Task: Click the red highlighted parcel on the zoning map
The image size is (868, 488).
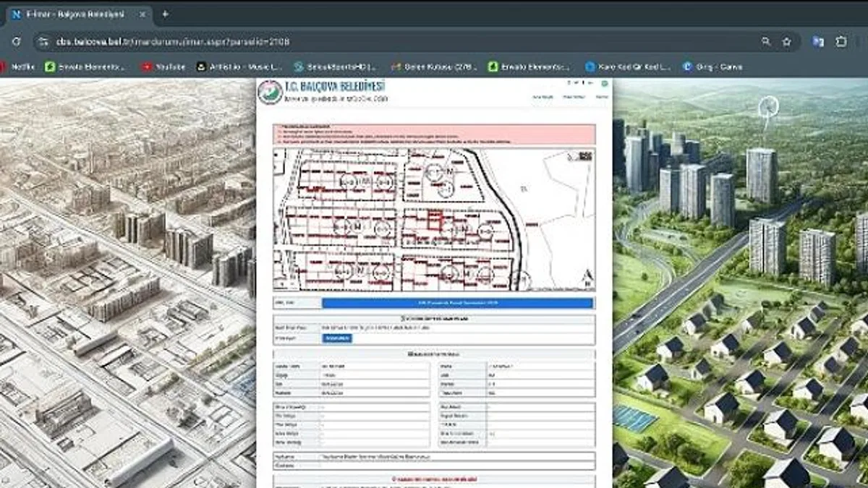Action: (x=435, y=220)
